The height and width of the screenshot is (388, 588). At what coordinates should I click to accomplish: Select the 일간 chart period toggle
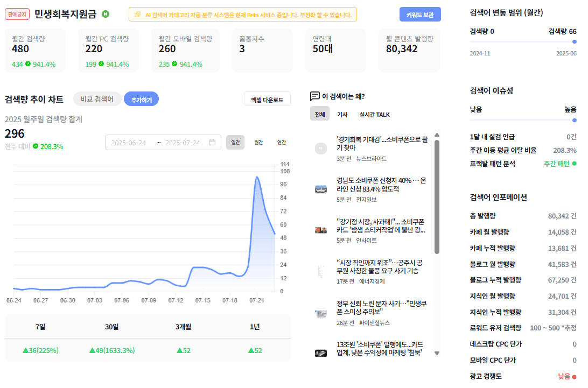tap(235, 143)
